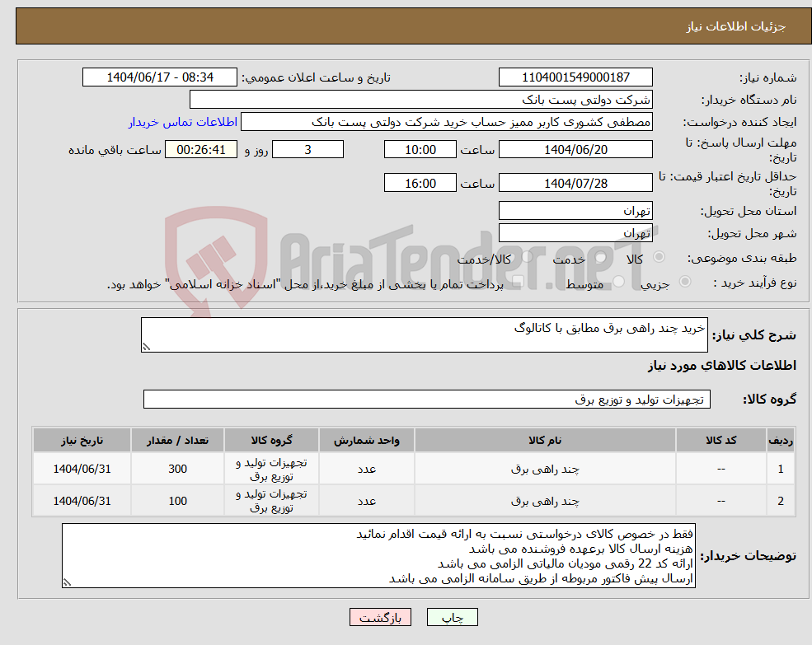Click the time field showing 16:00
Viewport: 812px width, 645px height.
click(420, 182)
